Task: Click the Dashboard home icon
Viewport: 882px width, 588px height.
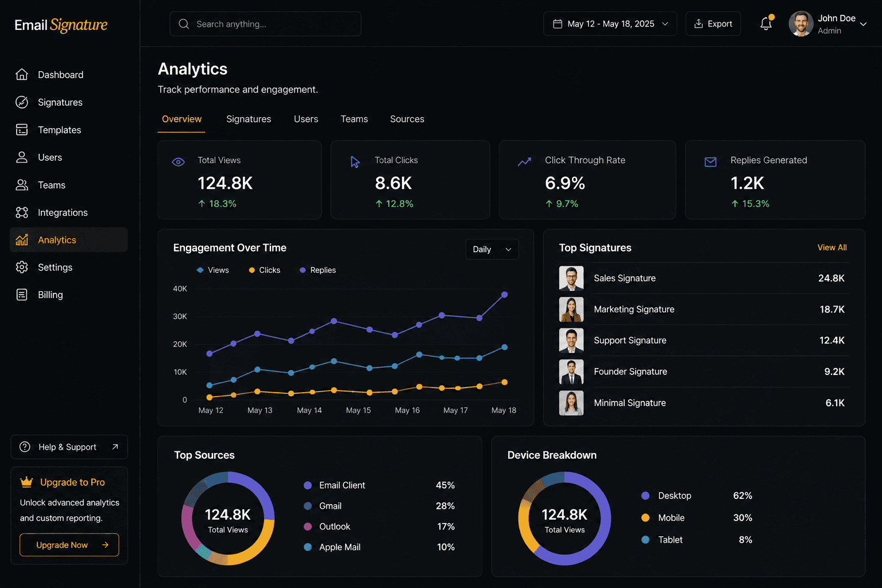Action: 22,75
